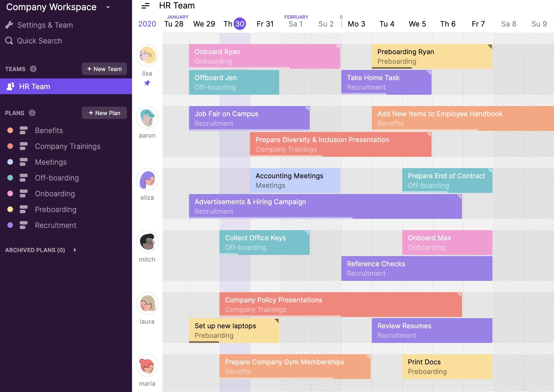The image size is (554, 392).
Task: Click the Off-boarding plan icon
Action: pos(23,177)
